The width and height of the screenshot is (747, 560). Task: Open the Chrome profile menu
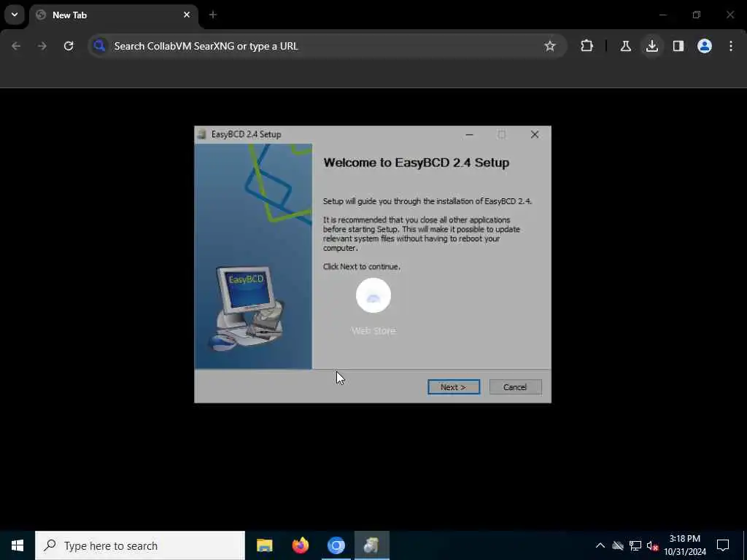(705, 46)
